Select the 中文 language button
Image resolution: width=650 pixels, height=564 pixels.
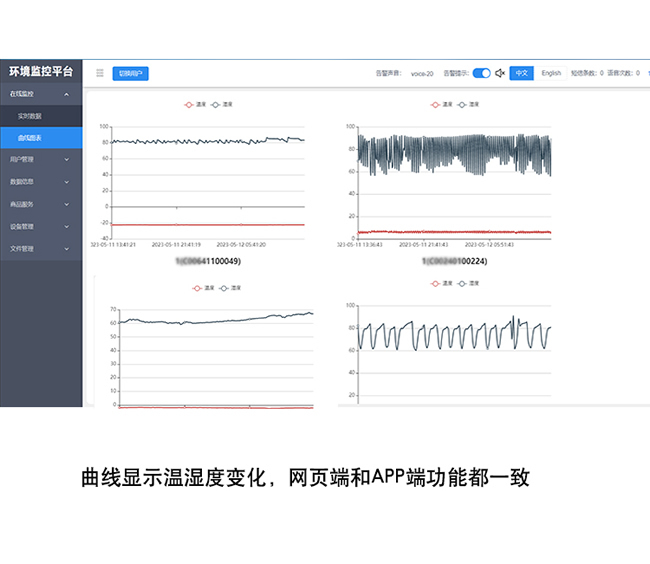[x=521, y=73]
